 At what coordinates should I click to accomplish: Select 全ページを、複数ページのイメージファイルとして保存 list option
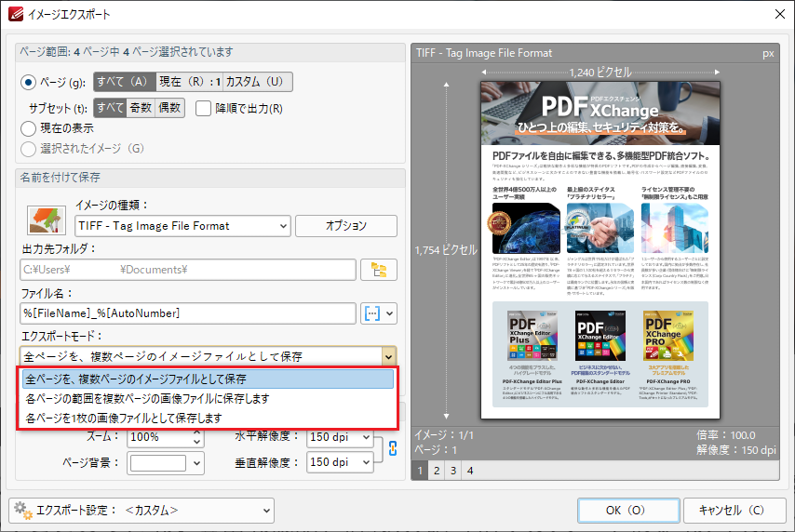coord(208,379)
